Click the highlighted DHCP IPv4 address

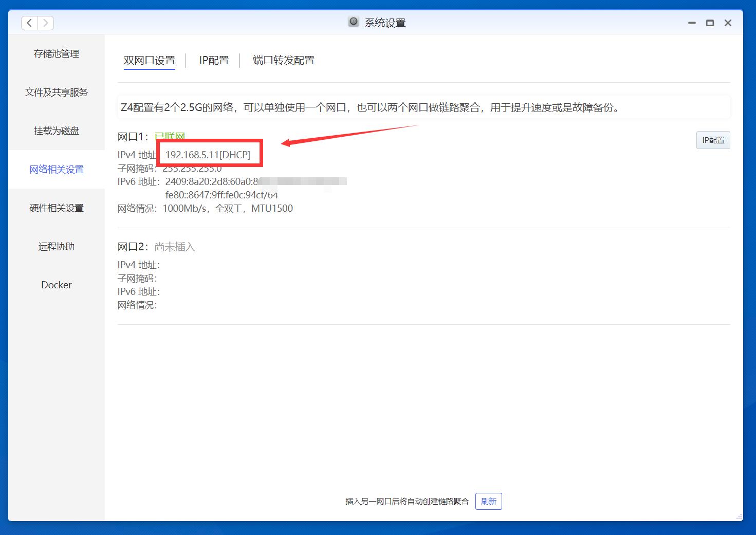[x=208, y=153]
